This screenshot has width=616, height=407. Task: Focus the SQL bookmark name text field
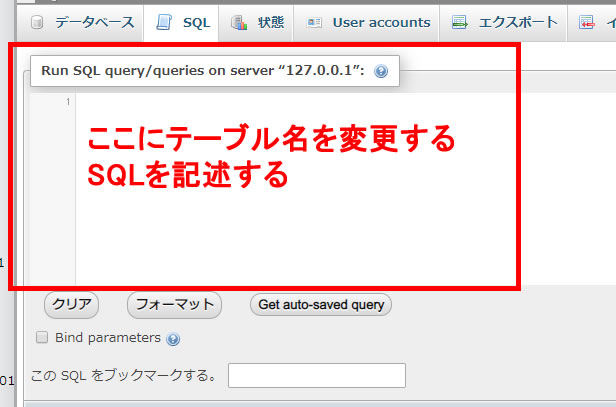tap(316, 375)
